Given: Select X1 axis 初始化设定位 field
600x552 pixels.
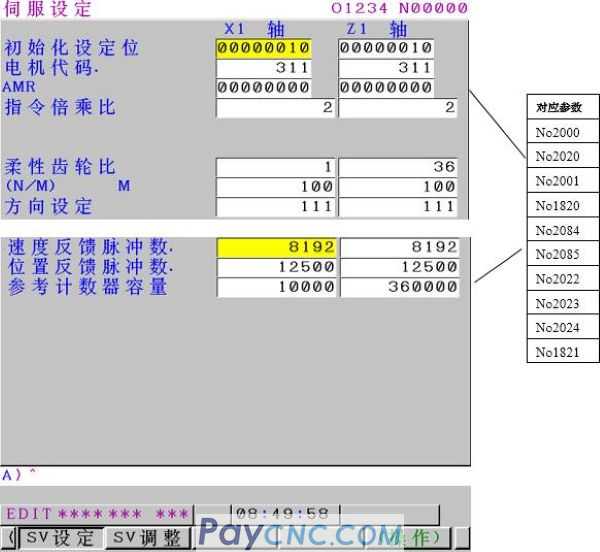Looking at the screenshot, I should coord(263,48).
